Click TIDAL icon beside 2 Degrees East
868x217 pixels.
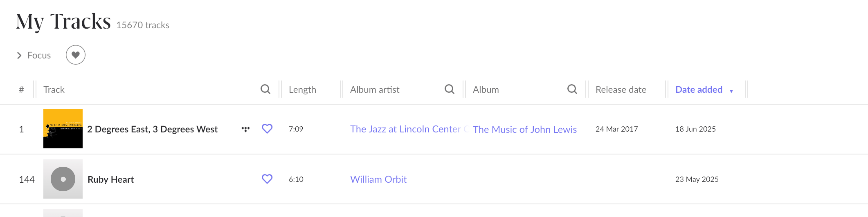tap(245, 129)
